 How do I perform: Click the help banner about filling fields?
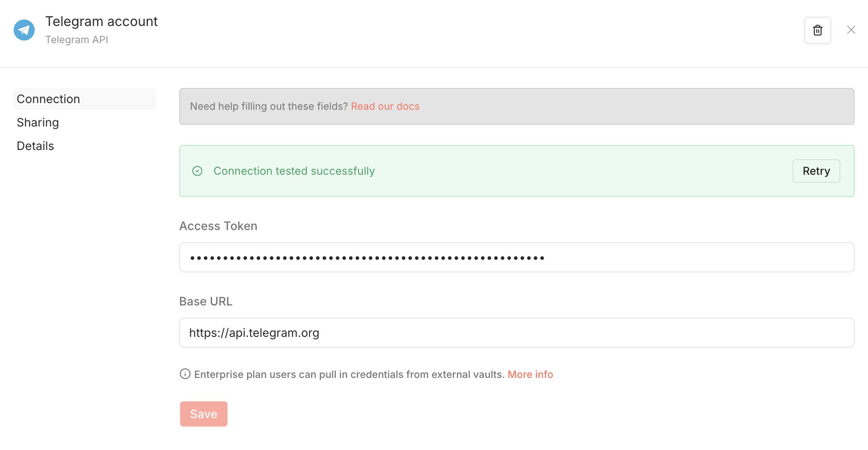coord(269,106)
